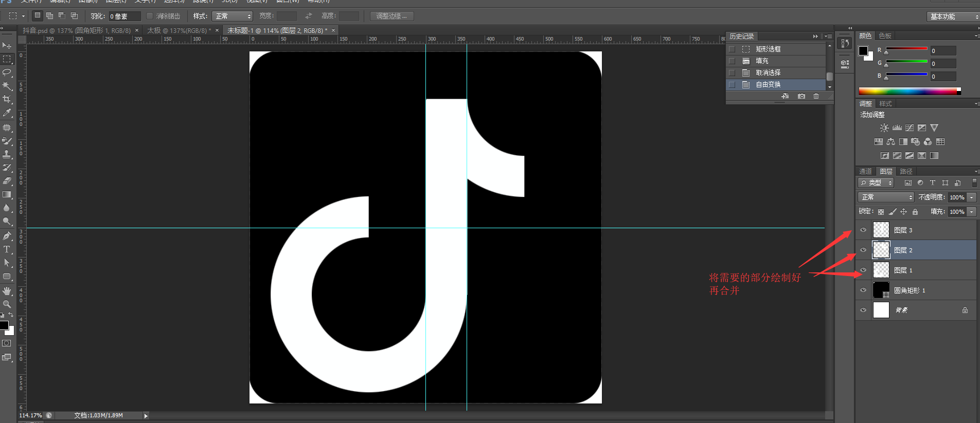Open the History panel flyout menu
The image size is (980, 423).
coord(828,36)
